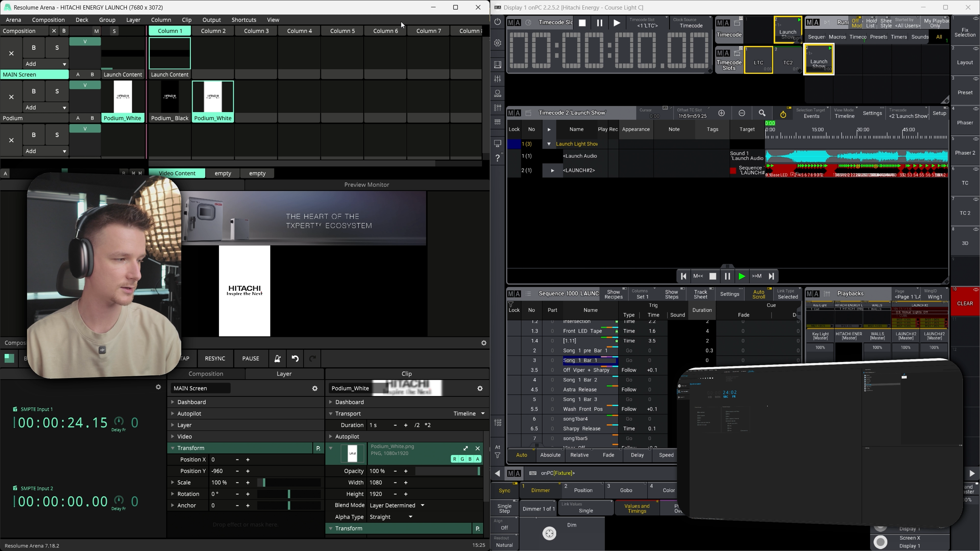
Task: Click the RESYNC button
Action: tap(215, 358)
